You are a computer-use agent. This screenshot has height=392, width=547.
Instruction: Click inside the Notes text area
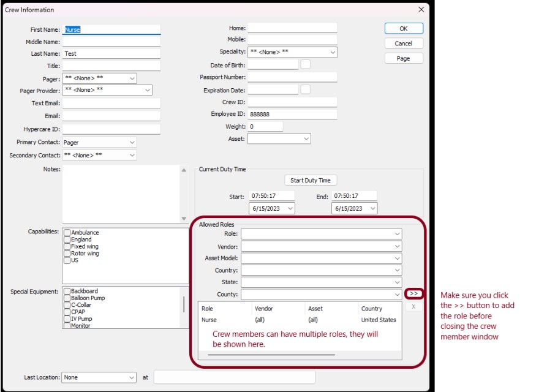click(121, 194)
